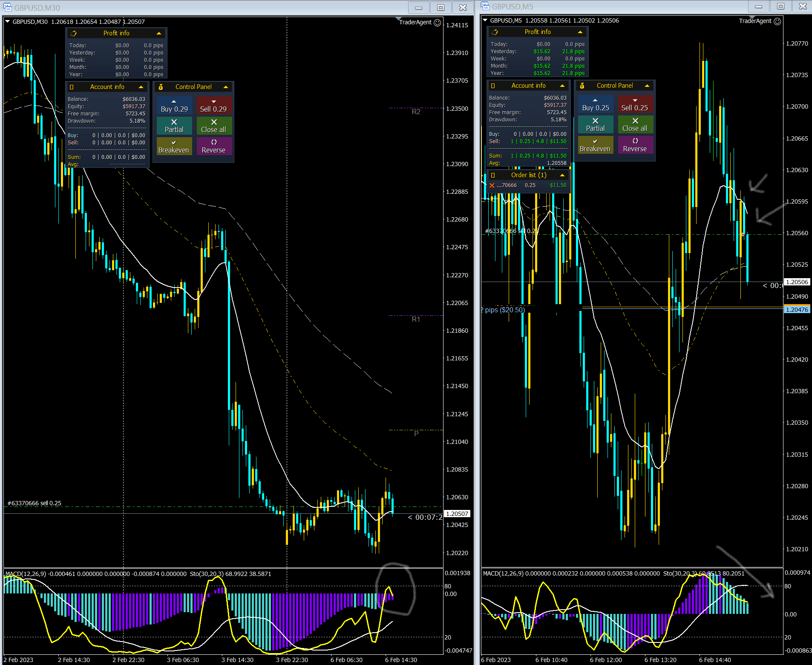812x665 pixels.
Task: Click the M30 Profit info panel icon
Action: pyautogui.click(x=73, y=33)
